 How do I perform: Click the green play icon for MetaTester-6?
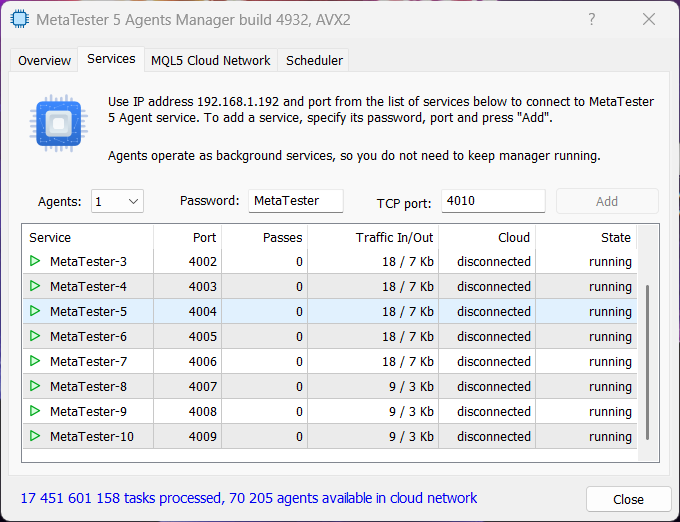pyautogui.click(x=35, y=336)
